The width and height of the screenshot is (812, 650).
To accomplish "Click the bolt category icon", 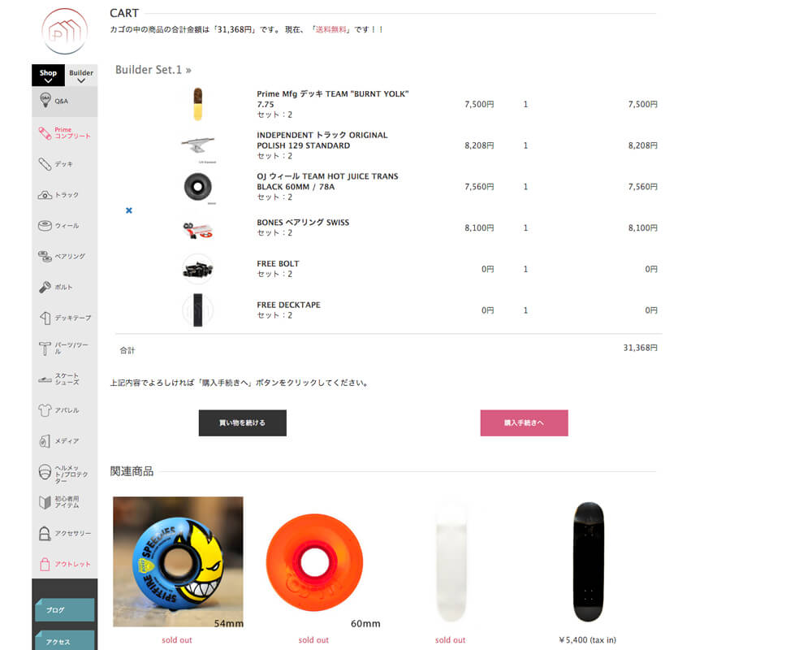I will click(x=45, y=287).
